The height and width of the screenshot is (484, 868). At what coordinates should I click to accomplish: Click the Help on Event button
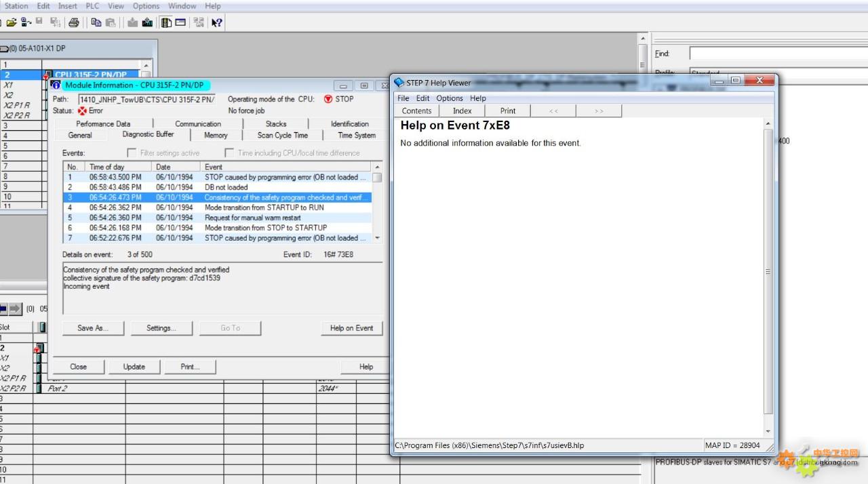coord(351,328)
